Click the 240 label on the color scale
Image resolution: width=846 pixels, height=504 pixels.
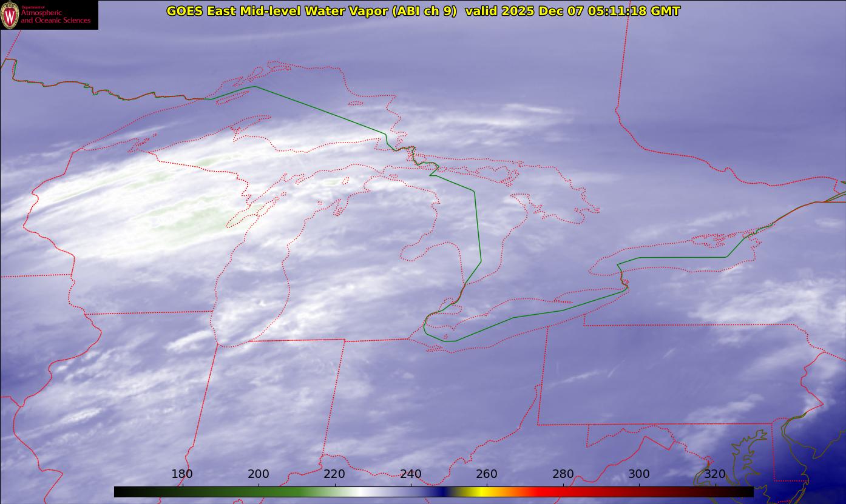tap(411, 474)
